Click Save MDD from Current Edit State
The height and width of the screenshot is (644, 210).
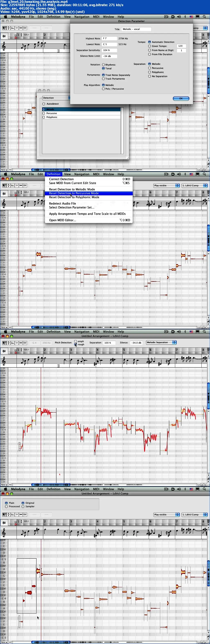[72, 183]
